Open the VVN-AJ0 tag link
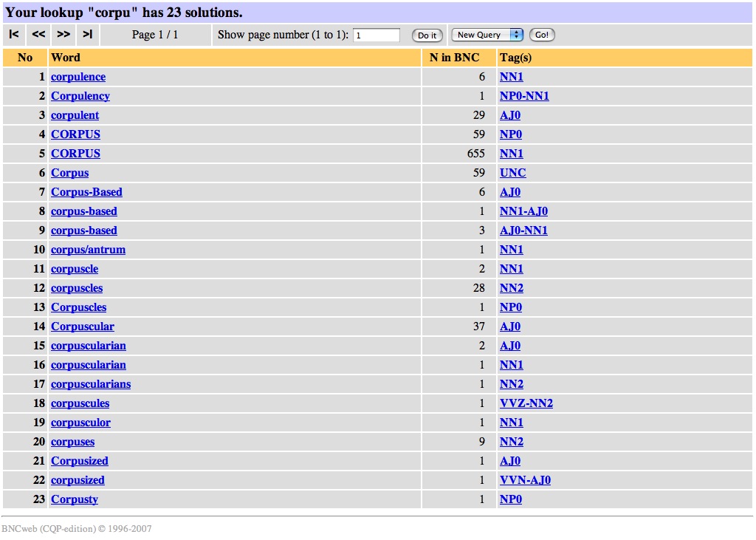The image size is (756, 540). (x=525, y=480)
